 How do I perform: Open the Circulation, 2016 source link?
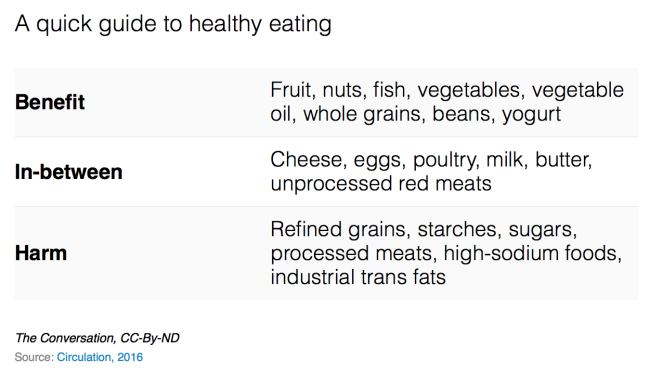pos(100,357)
